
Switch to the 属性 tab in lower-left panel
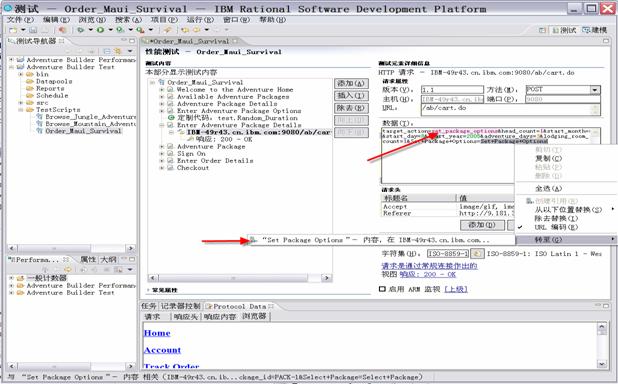tap(87, 259)
